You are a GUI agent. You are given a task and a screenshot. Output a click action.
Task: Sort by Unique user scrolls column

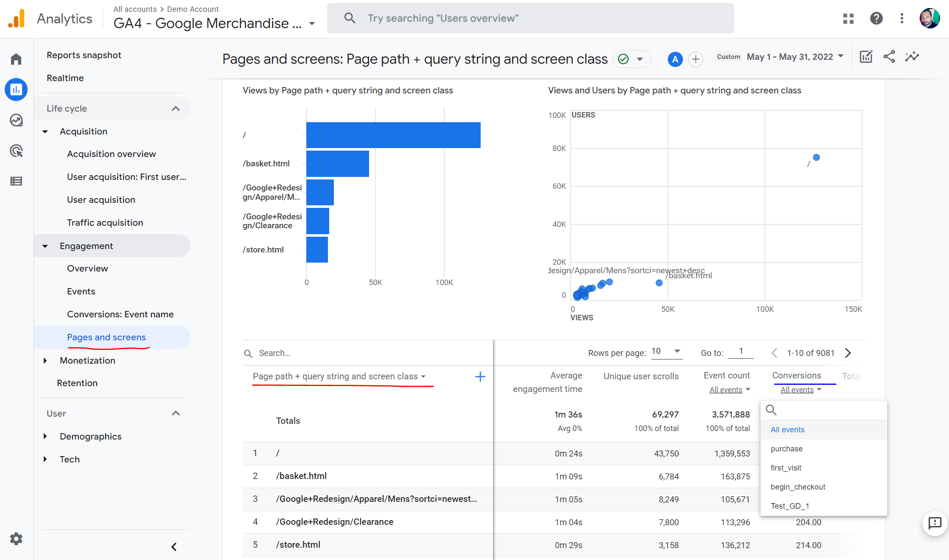(x=641, y=376)
